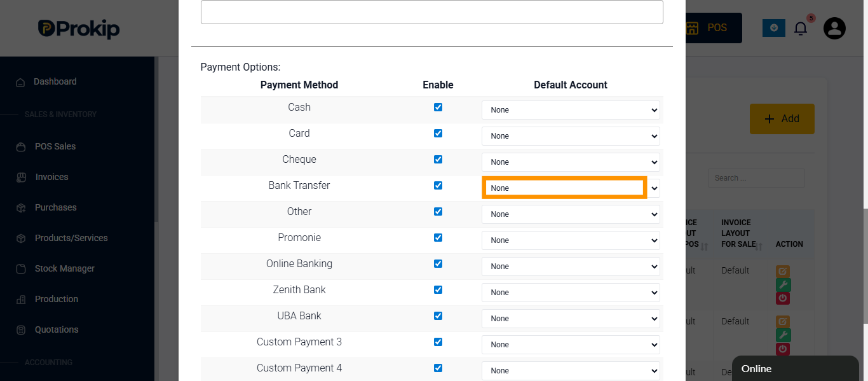Uncheck the Bank Transfer enable checkbox
The image size is (868, 381).
(x=438, y=186)
